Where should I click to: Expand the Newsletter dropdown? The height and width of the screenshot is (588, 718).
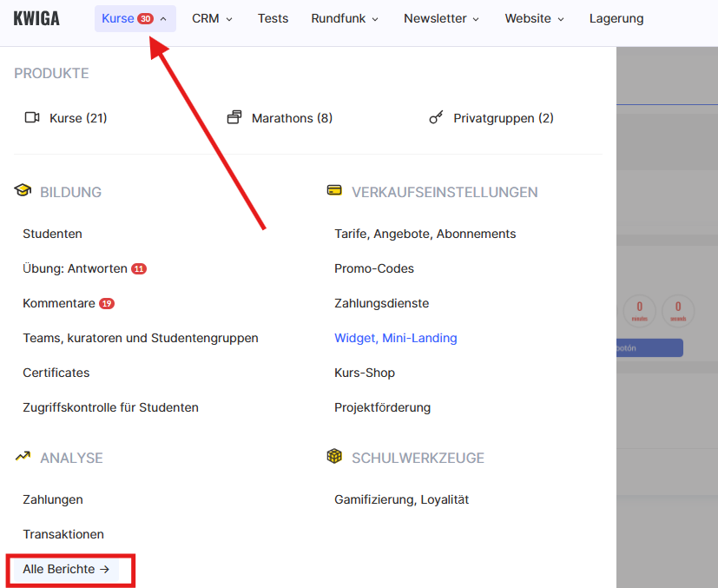tap(442, 18)
